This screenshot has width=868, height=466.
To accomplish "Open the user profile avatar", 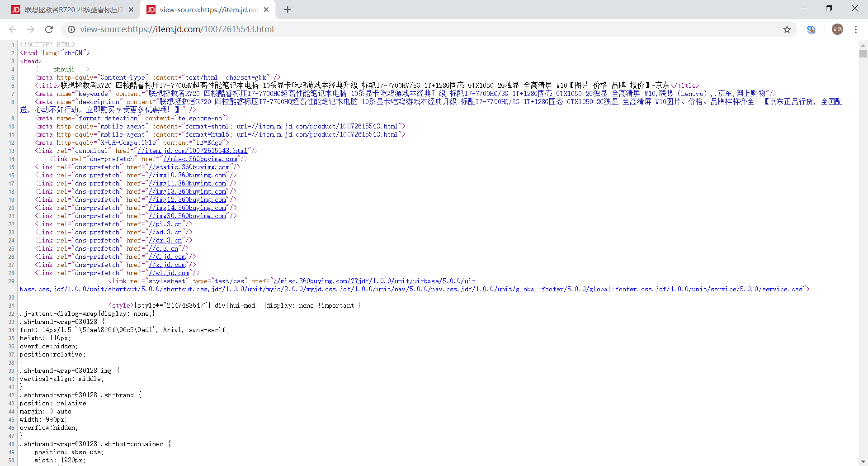I will (837, 29).
